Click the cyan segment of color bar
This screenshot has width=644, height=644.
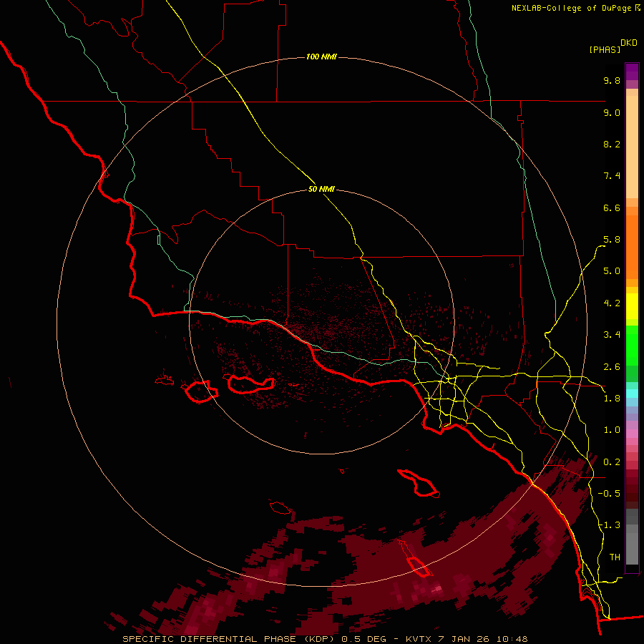tap(632, 394)
